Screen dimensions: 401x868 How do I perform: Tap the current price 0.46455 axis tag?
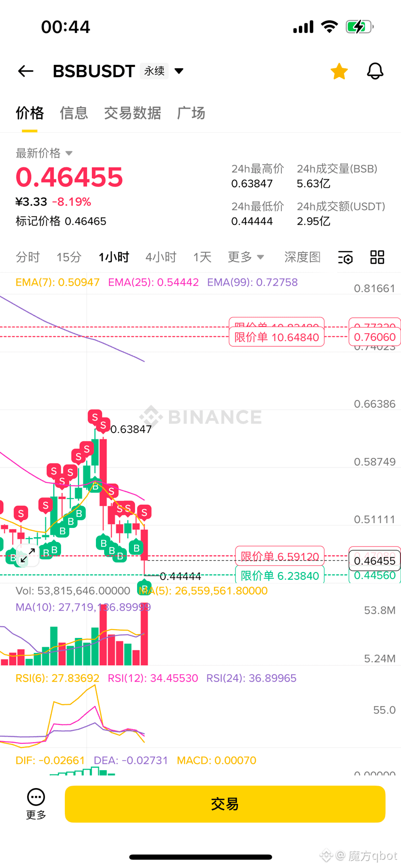point(375,560)
